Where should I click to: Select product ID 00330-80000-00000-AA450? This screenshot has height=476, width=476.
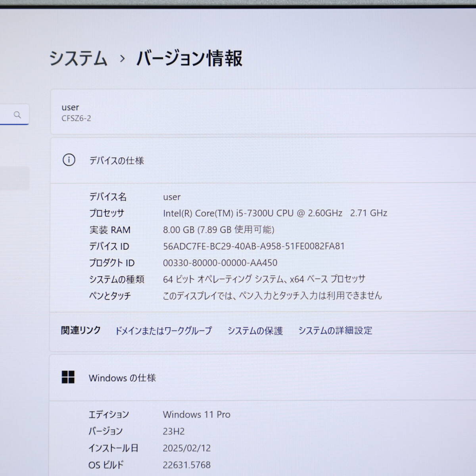220,263
